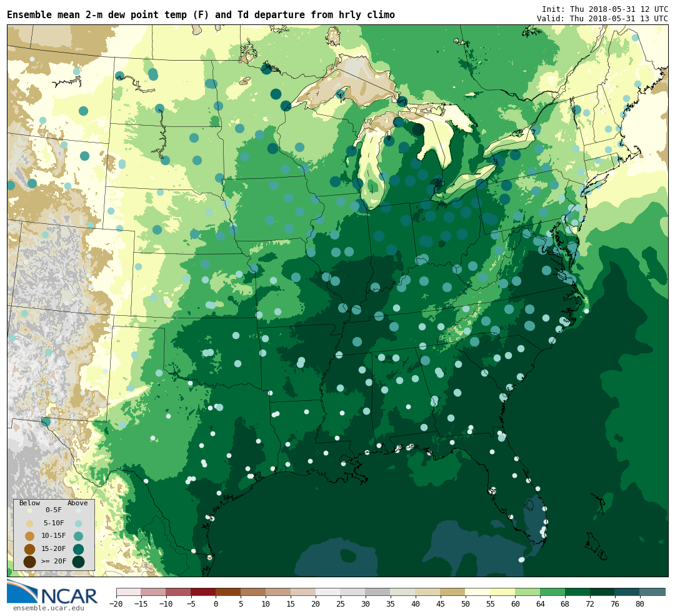Click the 'Above' legend heading

tap(77, 503)
